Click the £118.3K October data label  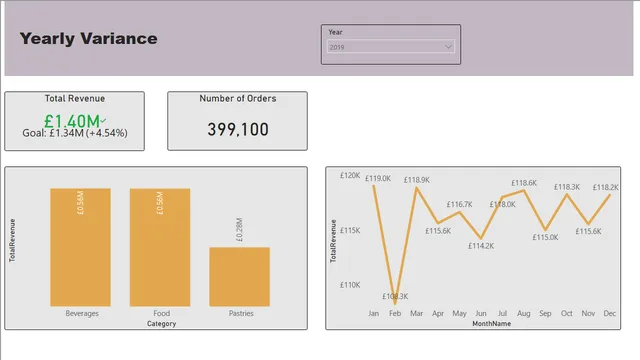pos(567,187)
